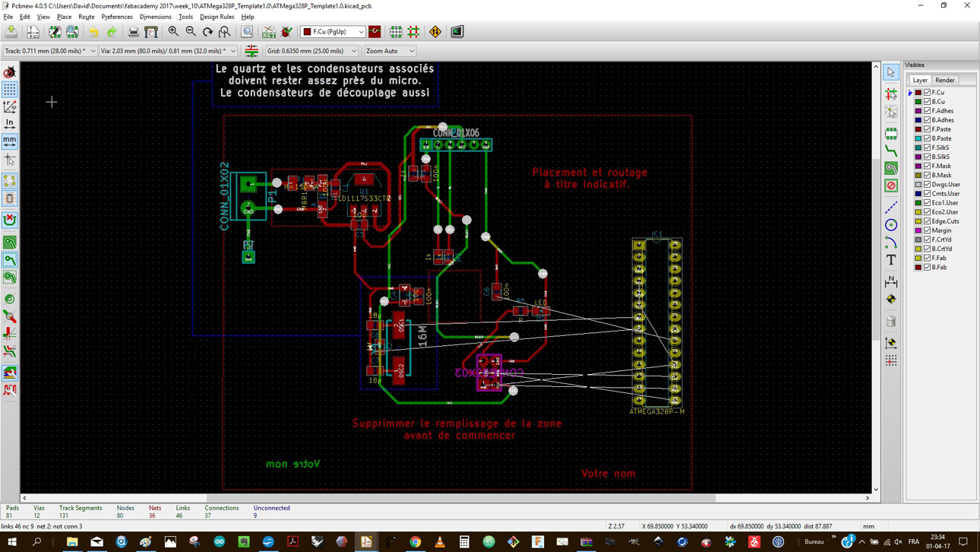Screen dimensions: 980x552
Task: Click the Plot icon
Action: tap(151, 32)
